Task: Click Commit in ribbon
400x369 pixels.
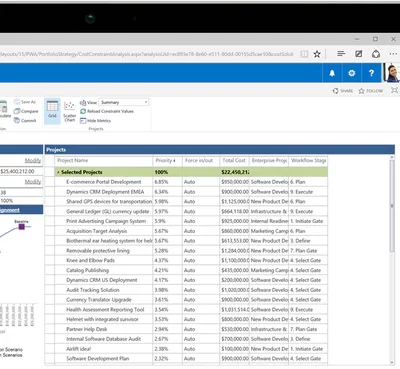Action: (x=25, y=120)
